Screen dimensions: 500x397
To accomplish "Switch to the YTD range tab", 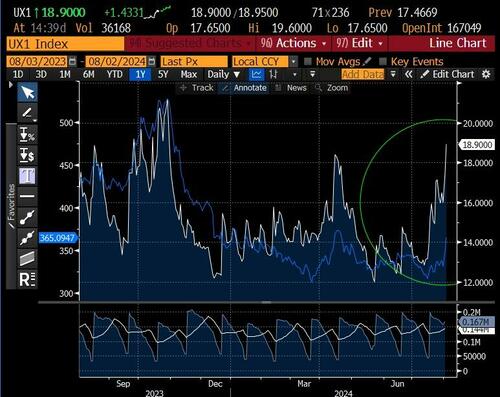I will pos(115,74).
